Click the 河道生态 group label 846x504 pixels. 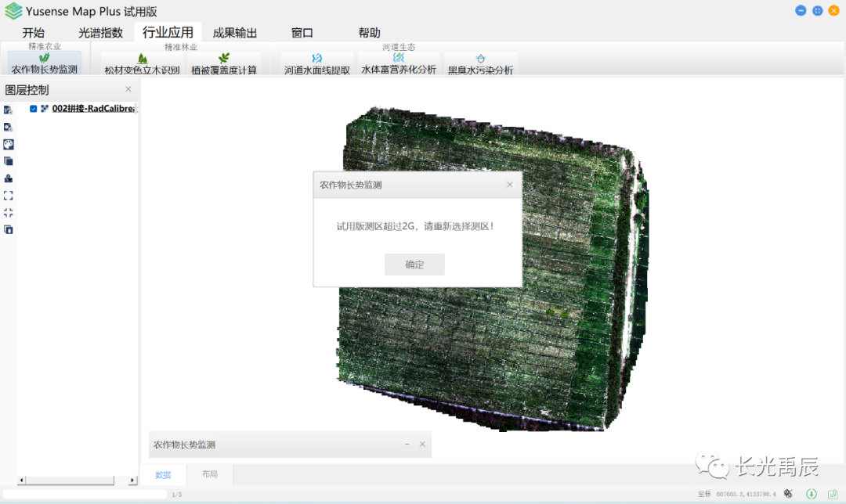point(399,48)
